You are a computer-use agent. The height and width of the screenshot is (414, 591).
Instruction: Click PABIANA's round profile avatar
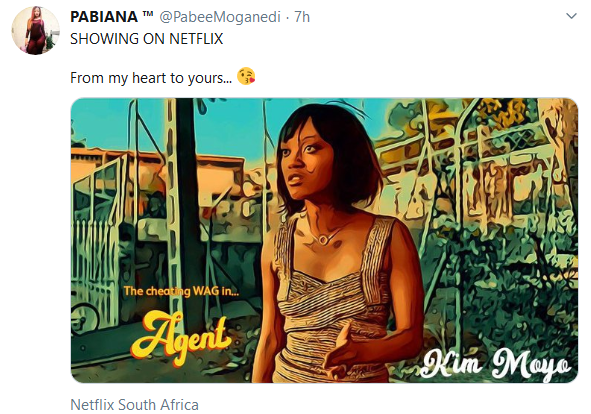pyautogui.click(x=35, y=31)
